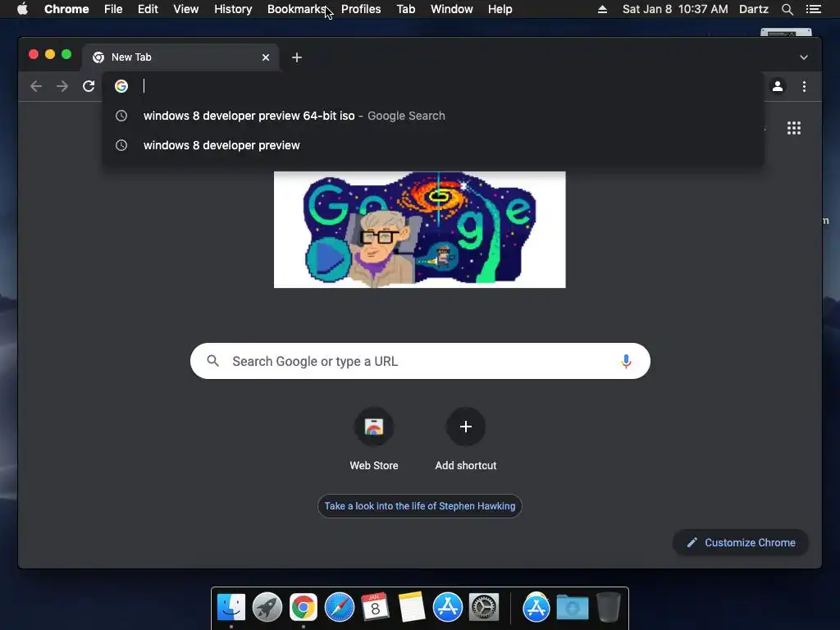The height and width of the screenshot is (630, 840).
Task: Open the Chrome app menu
Action: [66, 9]
